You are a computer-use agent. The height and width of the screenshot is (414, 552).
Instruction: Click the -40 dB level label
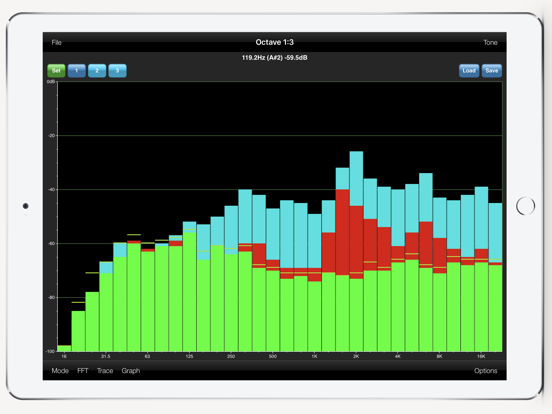[x=52, y=189]
